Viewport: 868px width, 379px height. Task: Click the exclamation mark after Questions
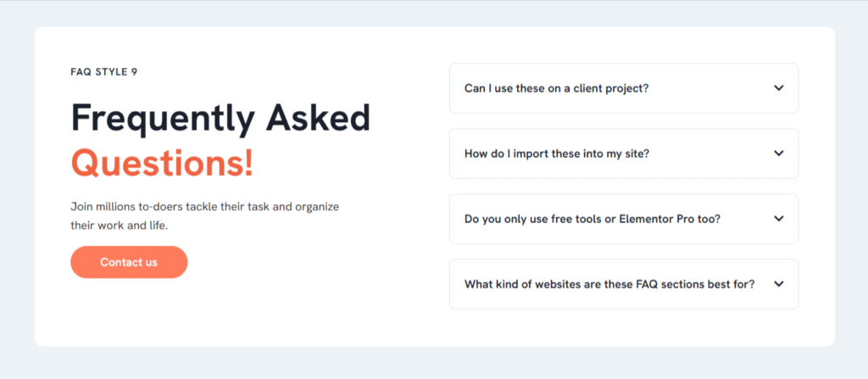(x=248, y=162)
